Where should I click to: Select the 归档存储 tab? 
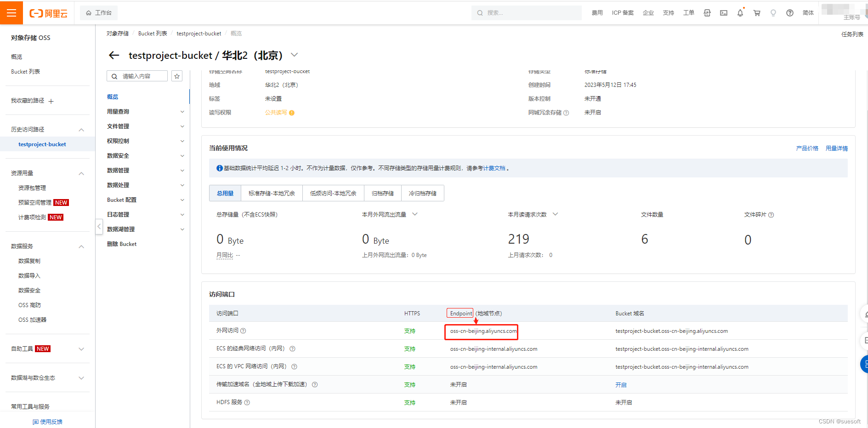point(383,194)
